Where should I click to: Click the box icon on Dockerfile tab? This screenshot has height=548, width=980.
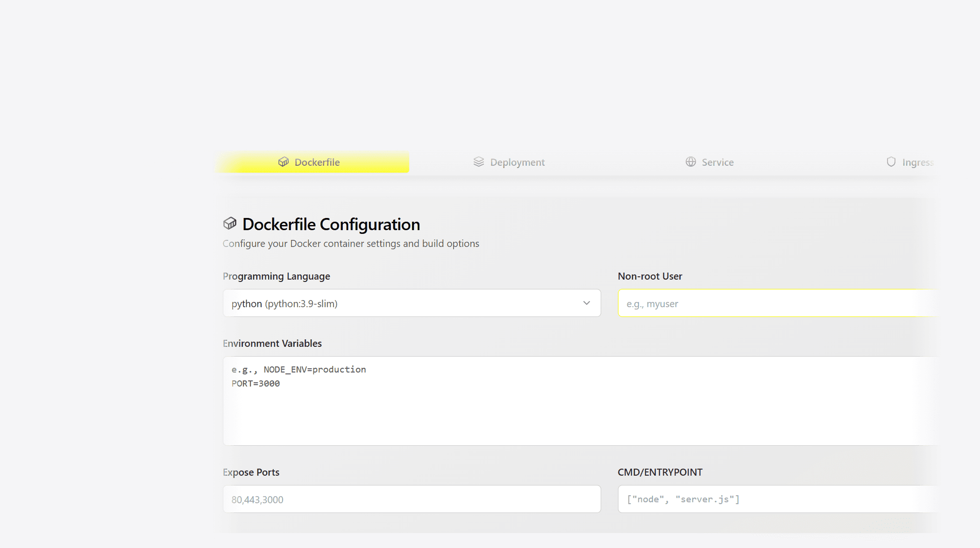tap(283, 162)
